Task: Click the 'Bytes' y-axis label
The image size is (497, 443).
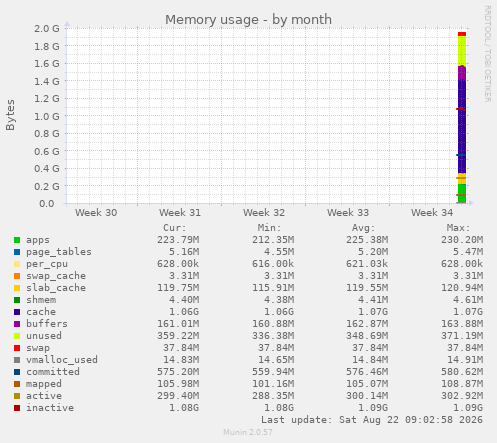Action: (10, 115)
